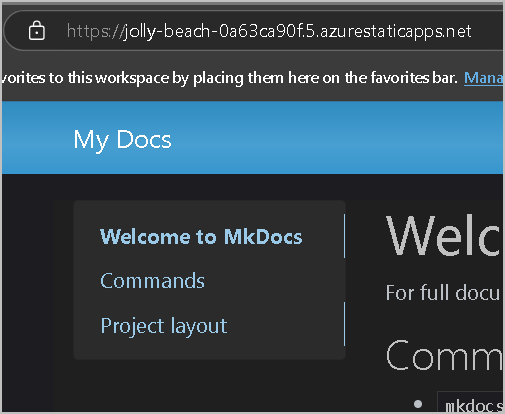
Task: Go to Welcome to MkDocs section
Action: [201, 237]
